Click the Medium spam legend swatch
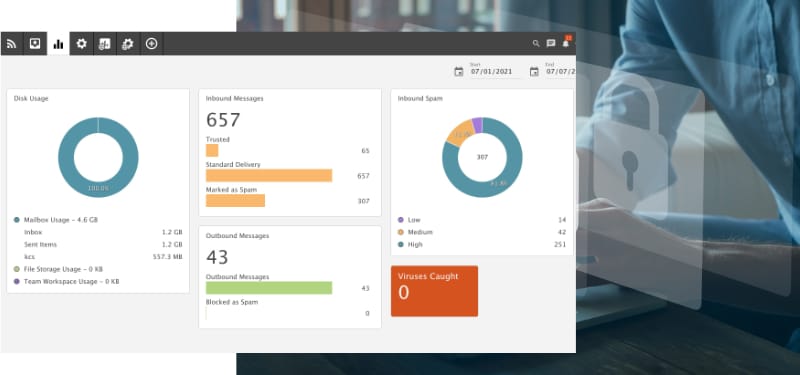The image size is (800, 375). [x=401, y=232]
